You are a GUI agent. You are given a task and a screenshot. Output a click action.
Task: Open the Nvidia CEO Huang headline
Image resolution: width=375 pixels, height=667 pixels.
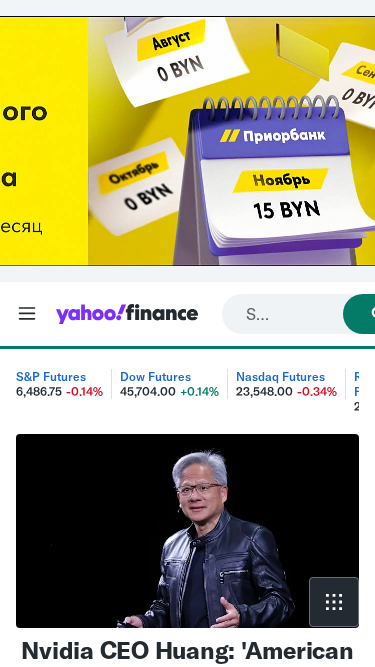[188, 651]
